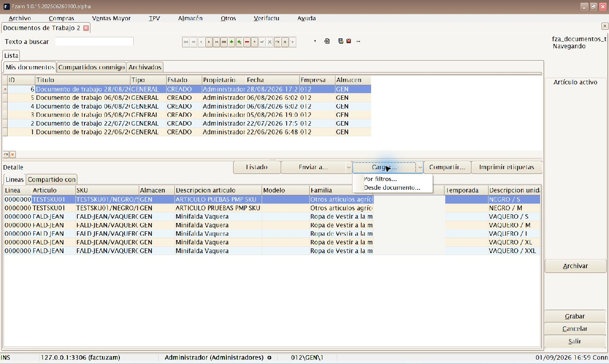This screenshot has height=364, width=609.
Task: Click the up-arrow navigator toolbar icon
Action: 292,42
